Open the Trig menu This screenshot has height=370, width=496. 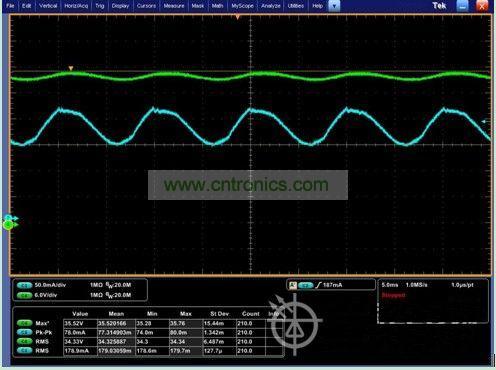click(100, 6)
